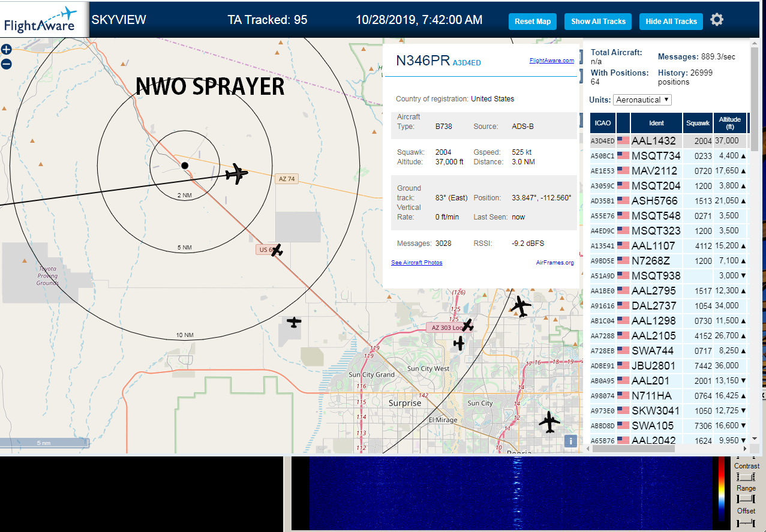This screenshot has height=532, width=766.
Task: Click US flag in MAV2112 row
Action: point(623,171)
